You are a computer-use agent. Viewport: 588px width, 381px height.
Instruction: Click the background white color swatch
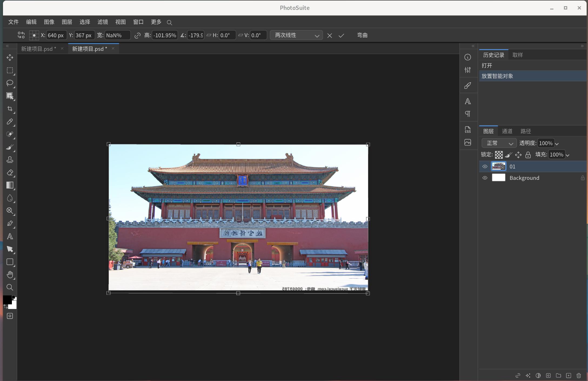[13, 305]
